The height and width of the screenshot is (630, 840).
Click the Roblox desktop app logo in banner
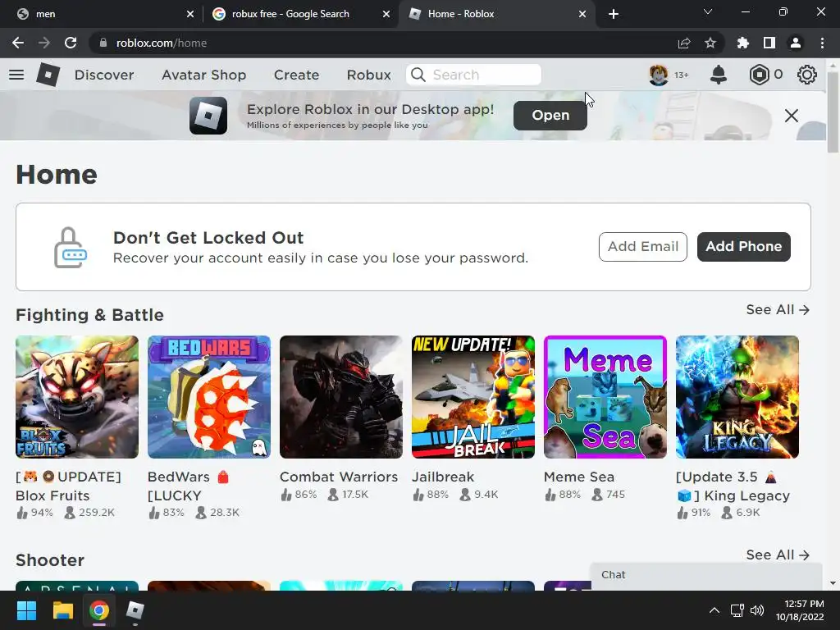click(208, 115)
